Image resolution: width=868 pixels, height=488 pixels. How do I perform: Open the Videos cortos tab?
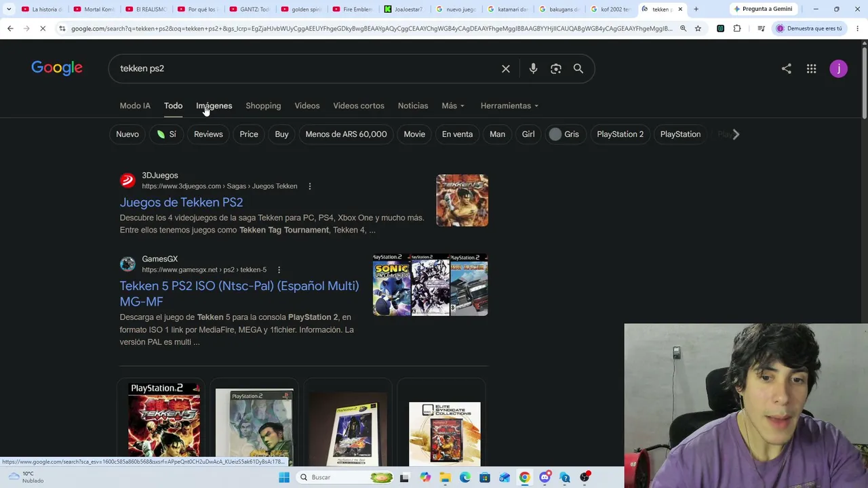(x=359, y=106)
